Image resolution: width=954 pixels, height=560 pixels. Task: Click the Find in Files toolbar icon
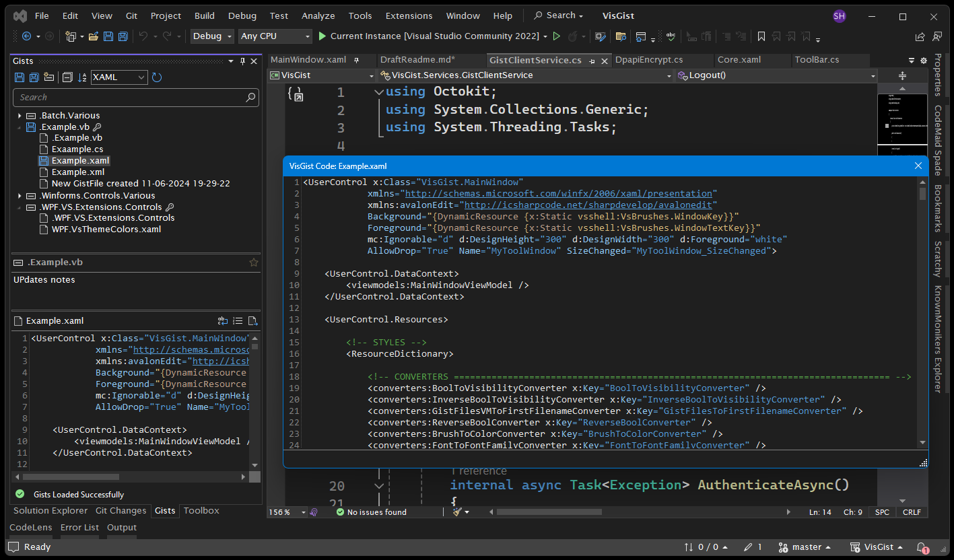pos(621,36)
